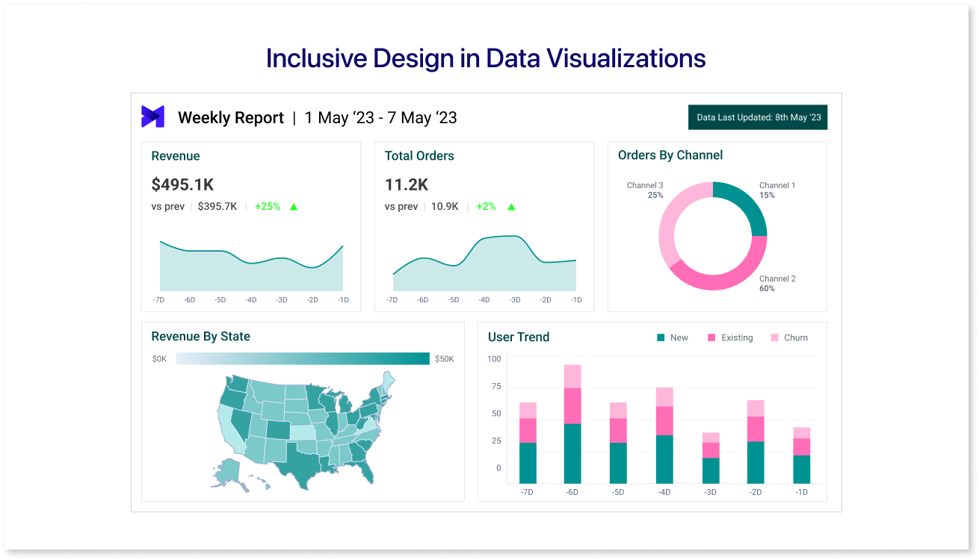This screenshot has width=979, height=560.
Task: Click California on the US revenue map
Action: [x=229, y=429]
